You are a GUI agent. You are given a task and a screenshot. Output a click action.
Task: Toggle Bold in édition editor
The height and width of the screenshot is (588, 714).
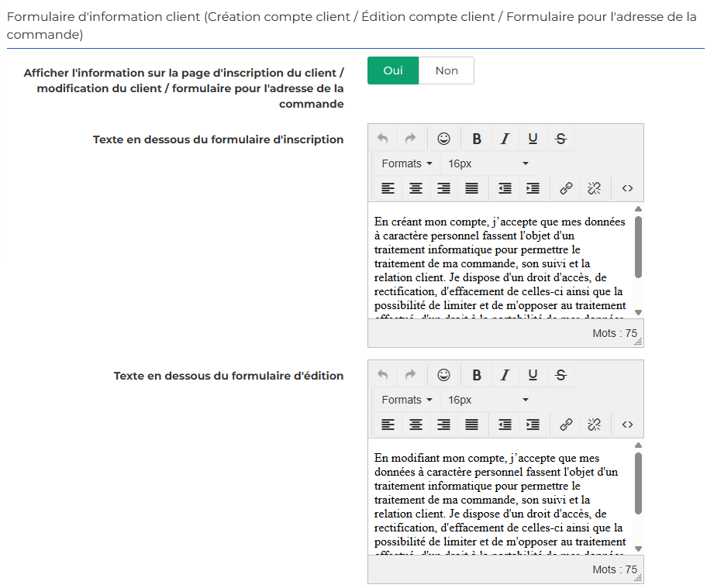tap(477, 375)
